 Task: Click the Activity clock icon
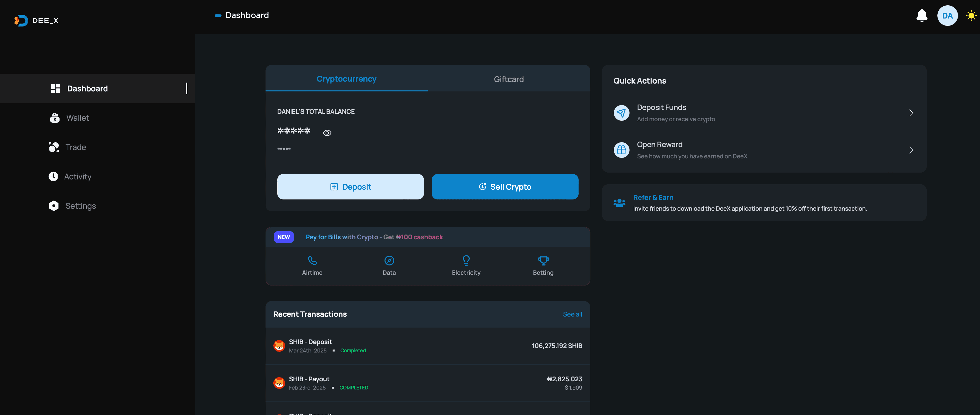[x=53, y=176]
